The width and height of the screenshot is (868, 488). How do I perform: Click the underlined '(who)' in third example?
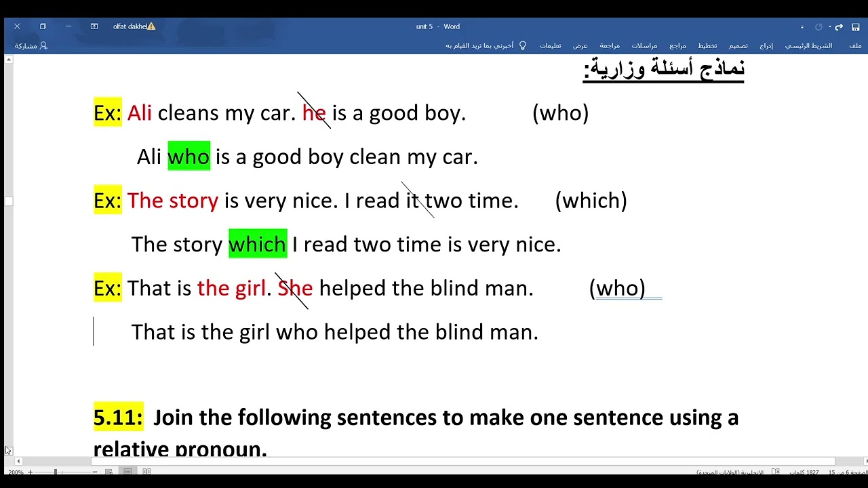tap(617, 288)
